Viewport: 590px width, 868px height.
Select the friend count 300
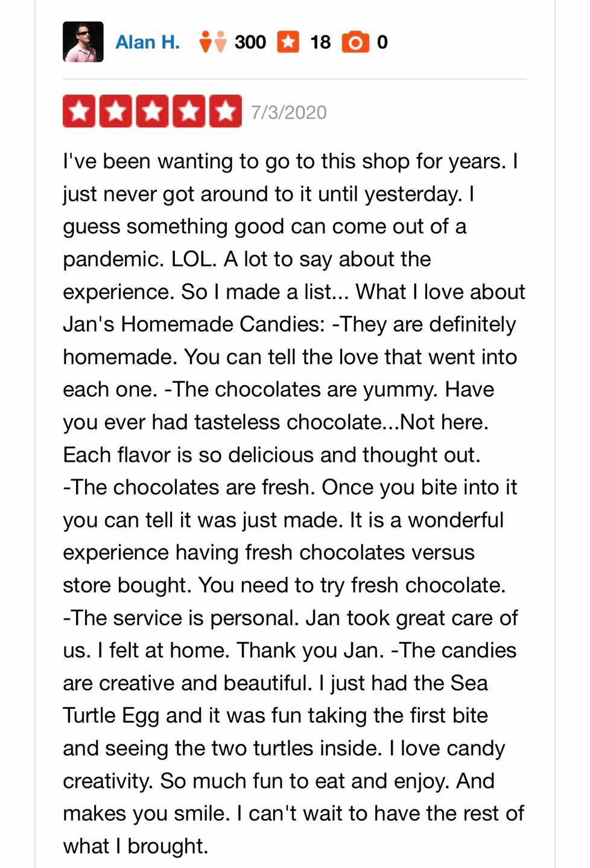click(x=250, y=42)
